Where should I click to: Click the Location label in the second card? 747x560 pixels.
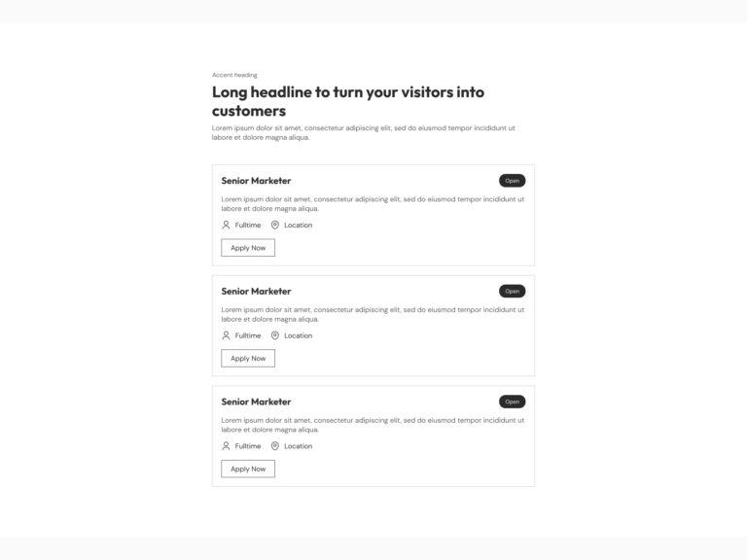pyautogui.click(x=299, y=336)
